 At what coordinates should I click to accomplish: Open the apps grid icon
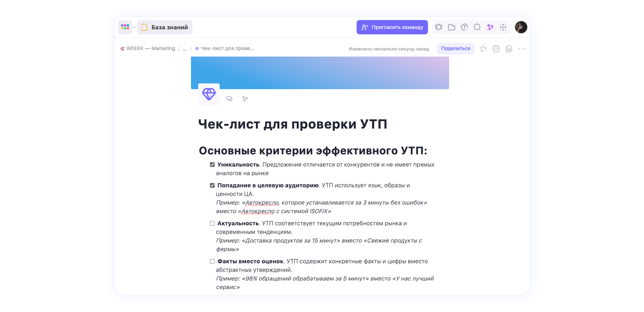pyautogui.click(x=503, y=27)
